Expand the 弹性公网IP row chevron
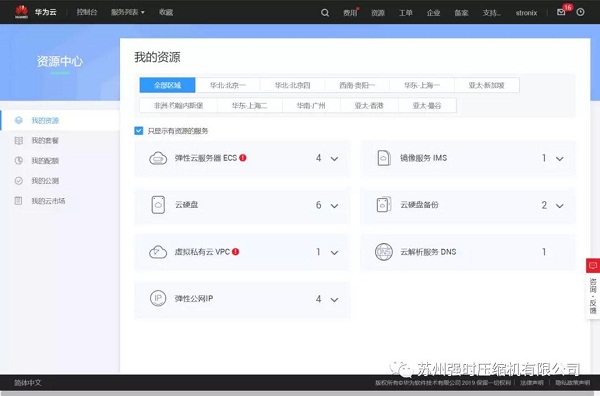Screen dimensions: 600x396 click(x=334, y=300)
